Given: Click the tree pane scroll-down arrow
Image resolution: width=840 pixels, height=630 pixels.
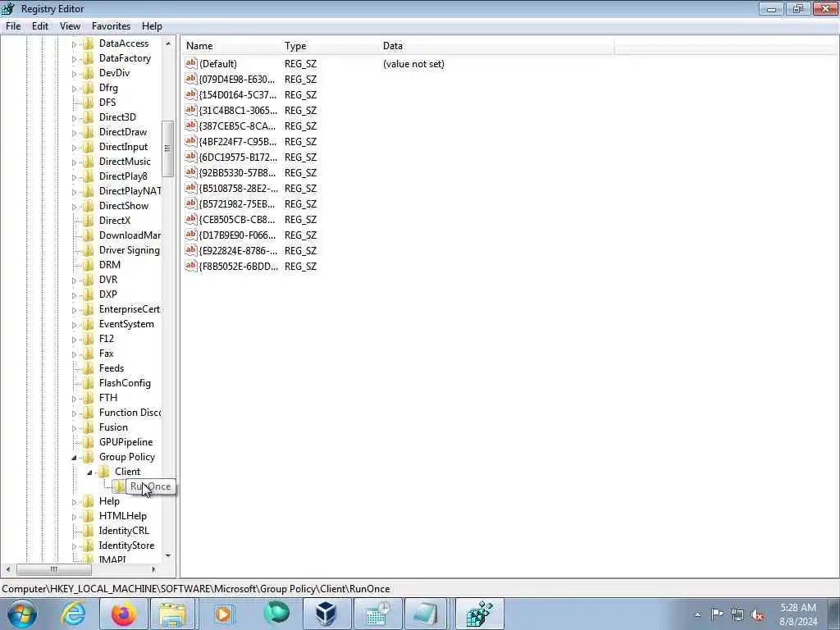Looking at the screenshot, I should coord(168,556).
